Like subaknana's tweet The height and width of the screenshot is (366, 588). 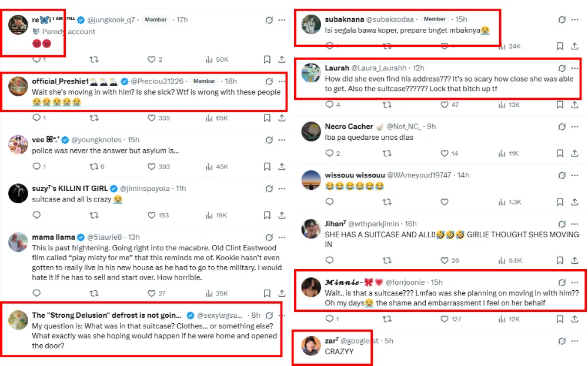point(445,46)
